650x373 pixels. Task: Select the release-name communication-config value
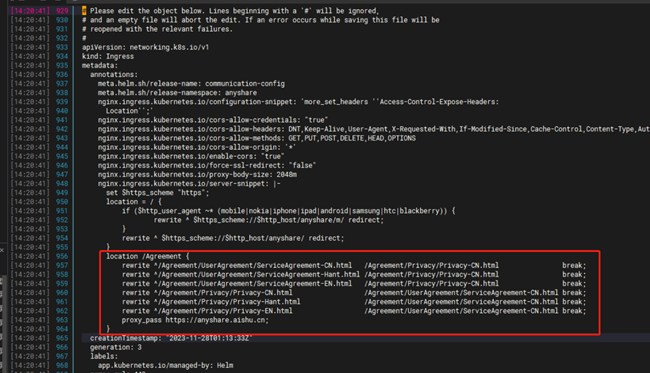(x=245, y=84)
